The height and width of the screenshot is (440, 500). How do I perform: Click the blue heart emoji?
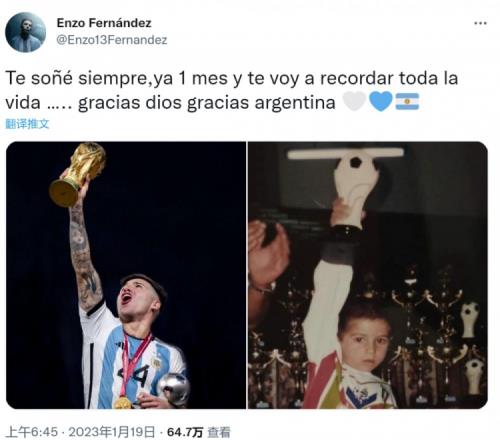(381, 102)
